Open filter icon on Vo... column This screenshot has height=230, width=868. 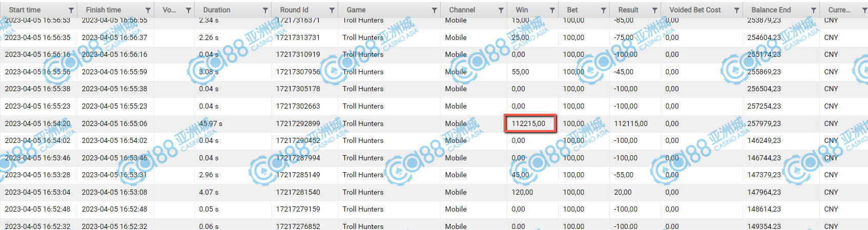tap(189, 10)
